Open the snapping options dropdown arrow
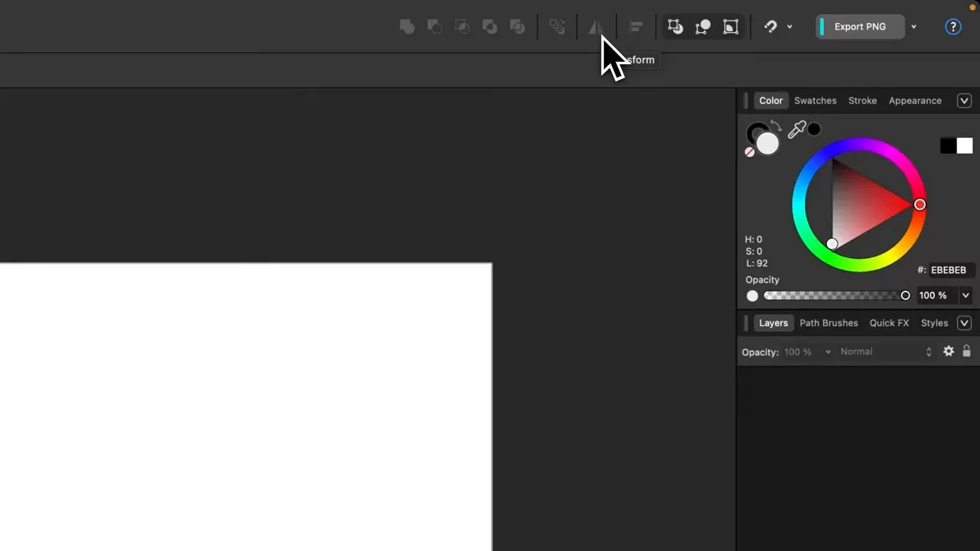980x551 pixels. click(x=789, y=27)
